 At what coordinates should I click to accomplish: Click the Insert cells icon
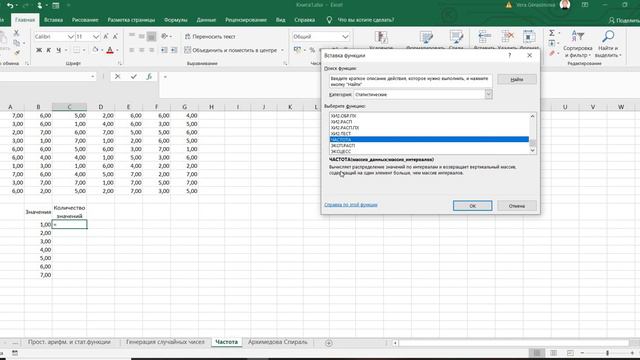pyautogui.click(x=484, y=38)
